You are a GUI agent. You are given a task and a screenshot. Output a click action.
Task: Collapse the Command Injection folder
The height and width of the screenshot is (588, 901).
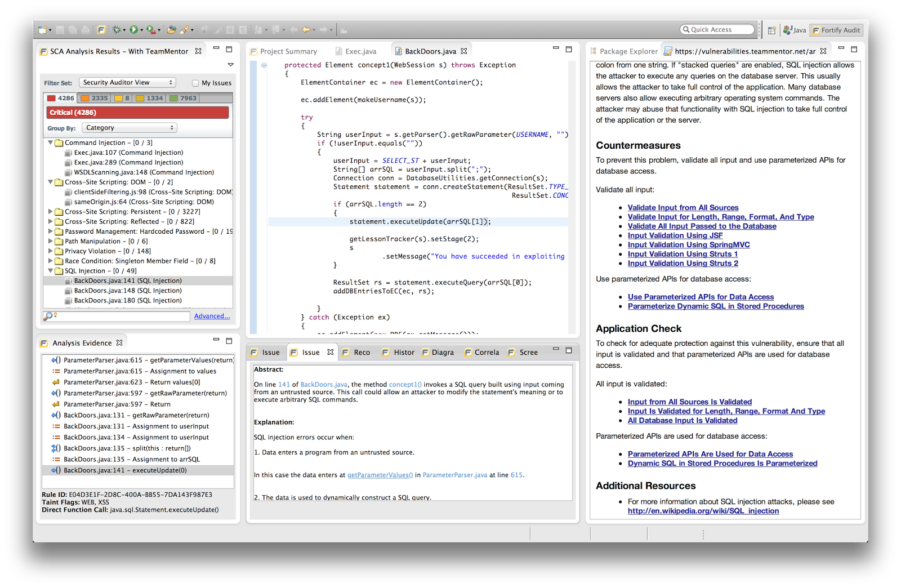click(50, 142)
